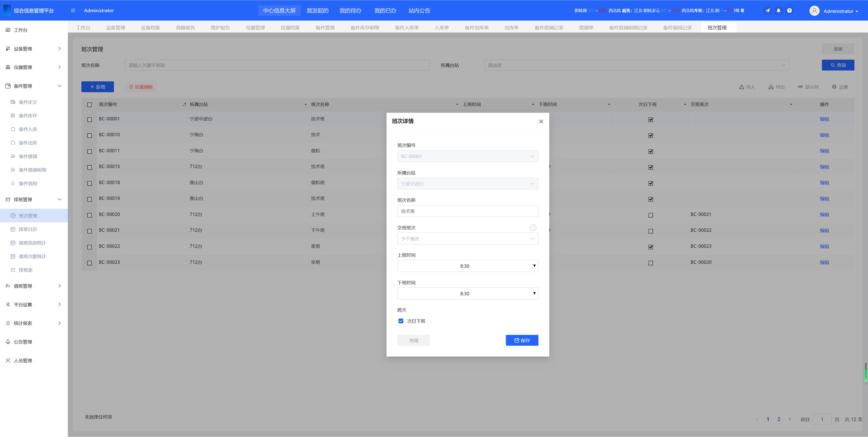Uncheck the 次日下班 checkbox in dialog
This screenshot has height=437, width=868.
[401, 321]
